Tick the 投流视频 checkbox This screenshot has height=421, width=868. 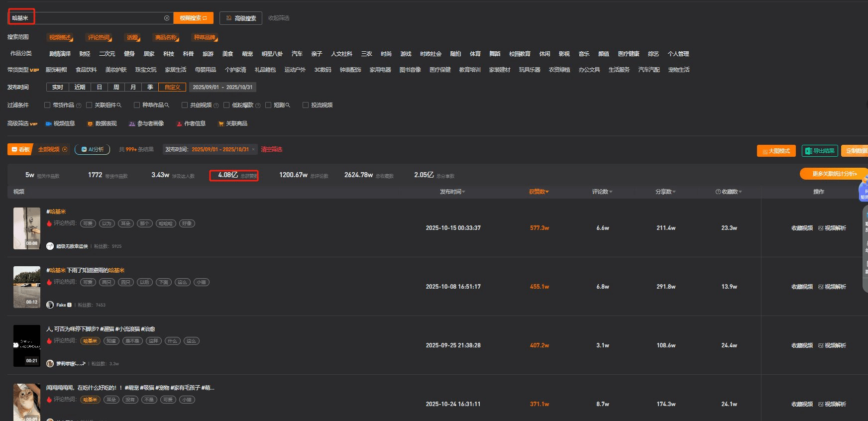point(306,105)
